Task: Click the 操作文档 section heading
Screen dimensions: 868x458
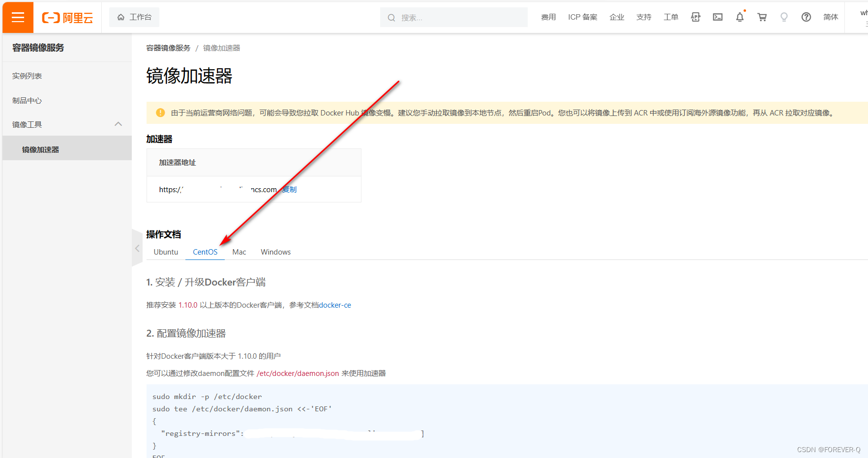Action: (163, 234)
